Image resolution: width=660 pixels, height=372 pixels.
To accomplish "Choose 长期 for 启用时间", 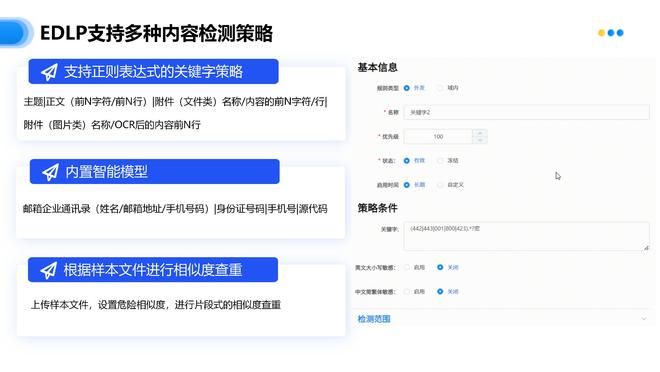I will [x=407, y=185].
